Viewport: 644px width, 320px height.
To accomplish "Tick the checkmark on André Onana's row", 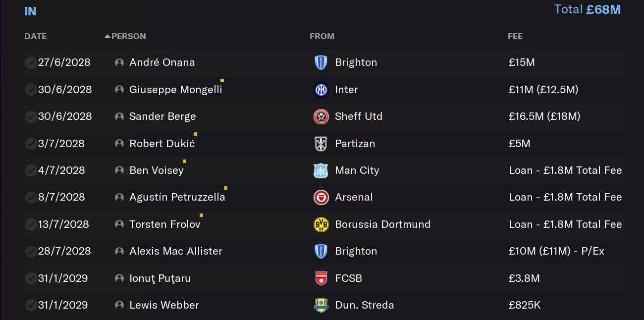I will pyautogui.click(x=31, y=62).
